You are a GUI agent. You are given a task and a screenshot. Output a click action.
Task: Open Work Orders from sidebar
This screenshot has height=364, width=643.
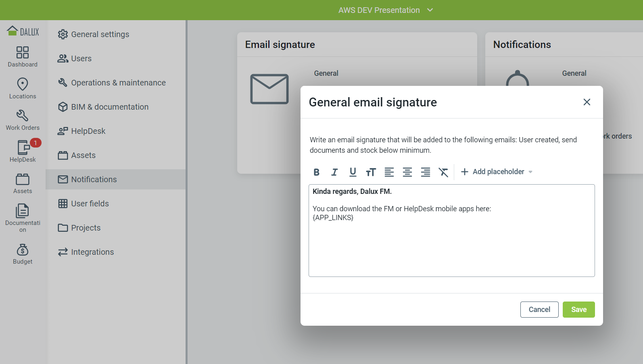(23, 120)
